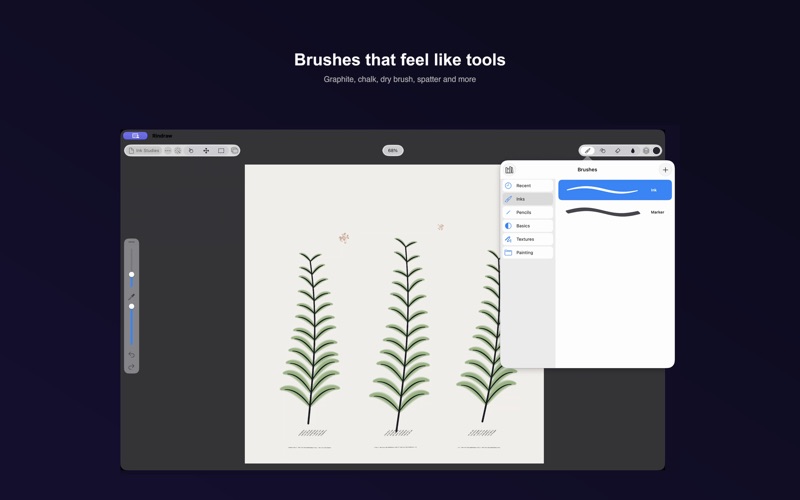Select the ink drop fill tool
This screenshot has height=500, width=800.
(x=633, y=151)
